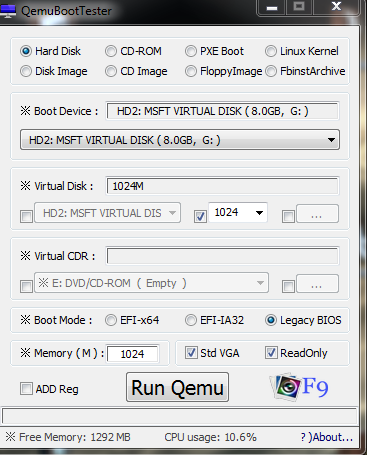The image size is (367, 455).
Task: Expand the E: DVD/CD-ROM (Empty) dropdown
Action: tap(152, 283)
